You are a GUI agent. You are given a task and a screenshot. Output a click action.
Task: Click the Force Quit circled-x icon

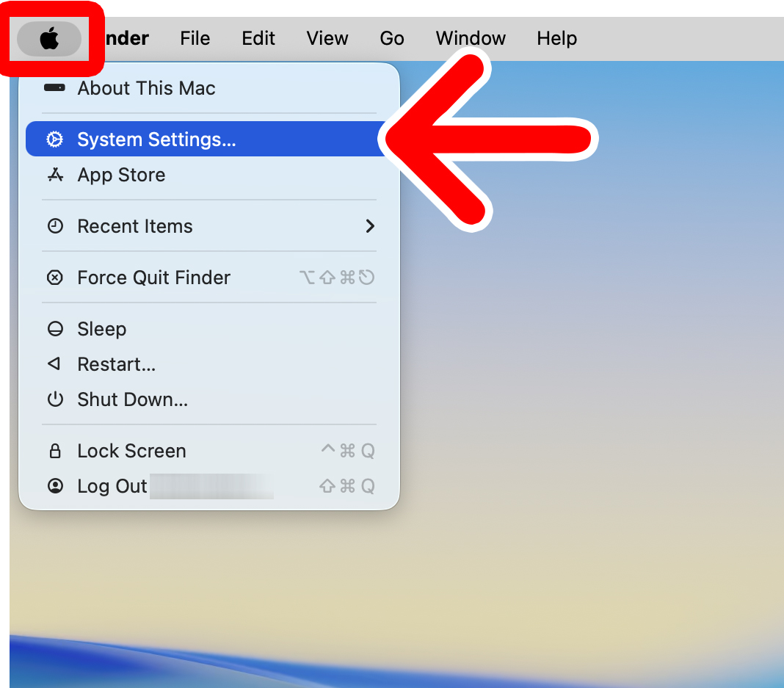[x=55, y=278]
